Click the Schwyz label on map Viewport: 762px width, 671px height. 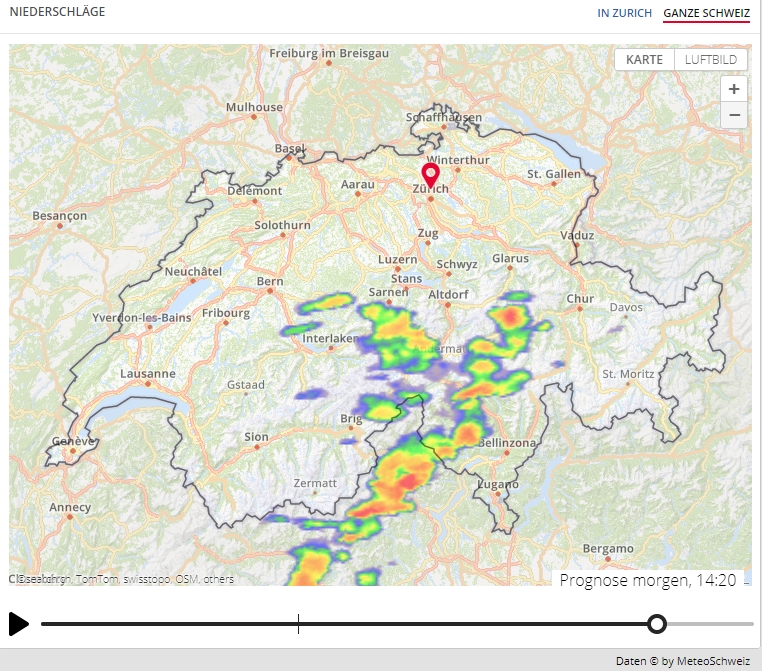click(x=457, y=264)
